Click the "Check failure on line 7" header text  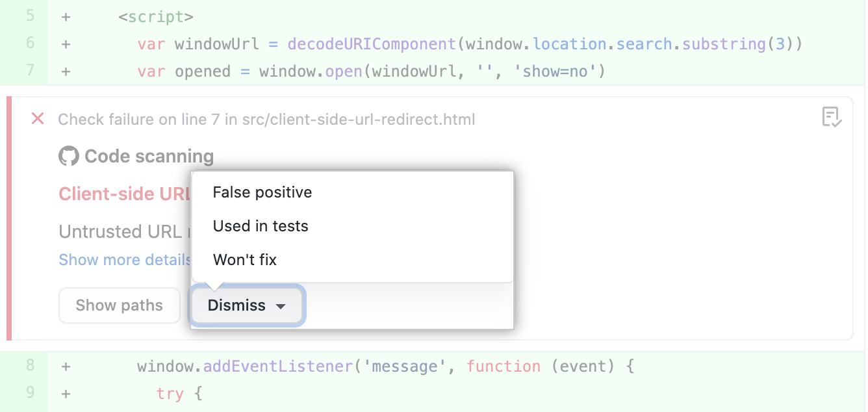[x=266, y=119]
